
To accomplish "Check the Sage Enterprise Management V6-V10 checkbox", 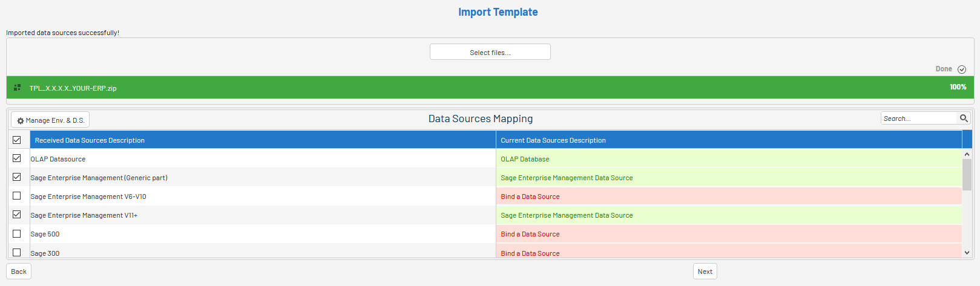I will (x=17, y=196).
